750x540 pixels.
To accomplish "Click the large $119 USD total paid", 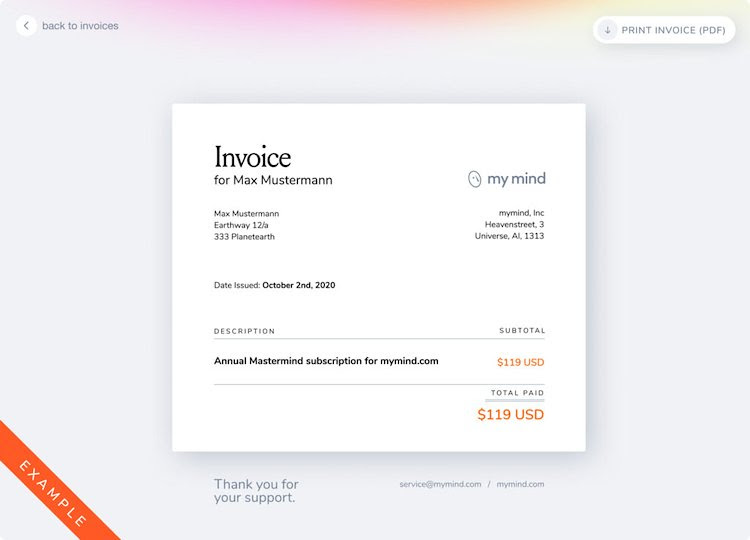I will point(510,414).
